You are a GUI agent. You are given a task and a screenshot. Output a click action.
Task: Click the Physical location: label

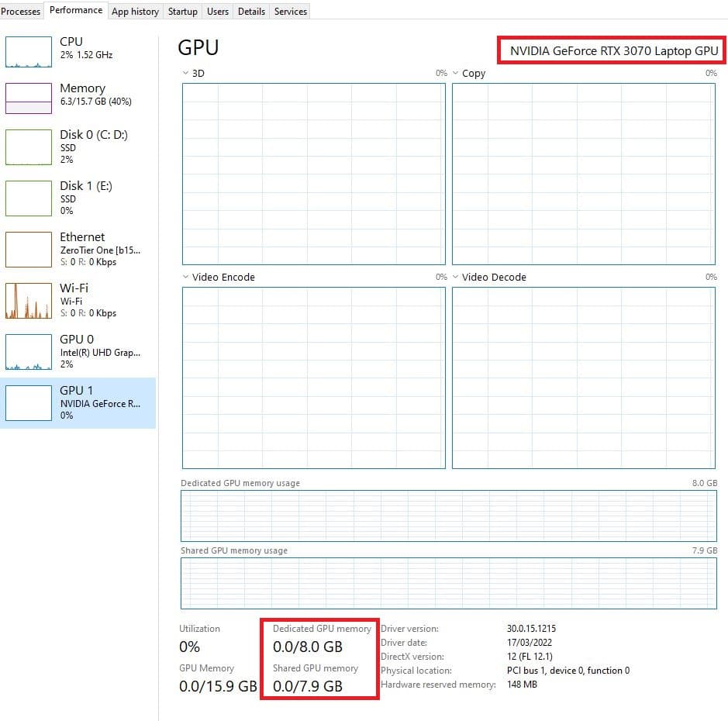416,671
